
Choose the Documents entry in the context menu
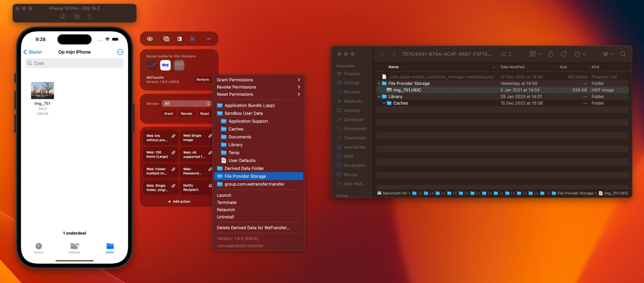[258, 137]
